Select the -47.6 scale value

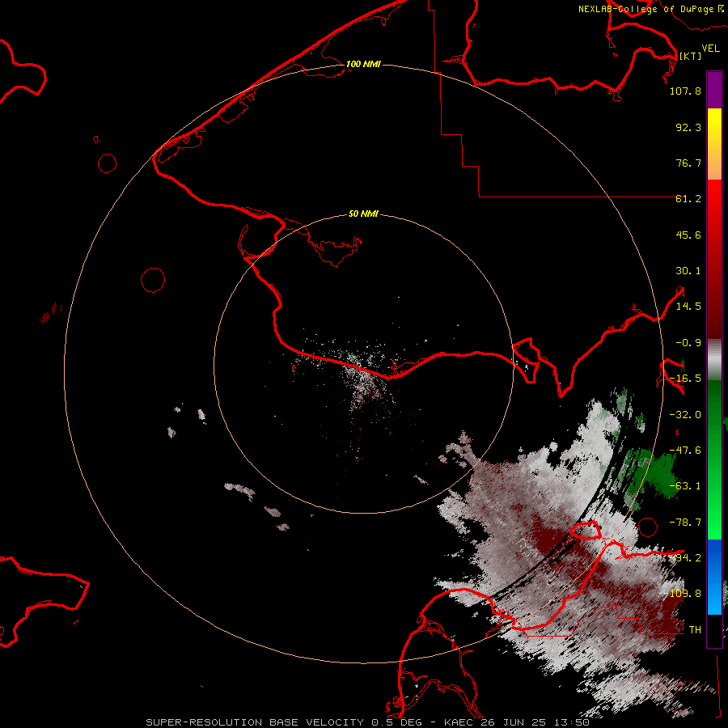[x=685, y=451]
